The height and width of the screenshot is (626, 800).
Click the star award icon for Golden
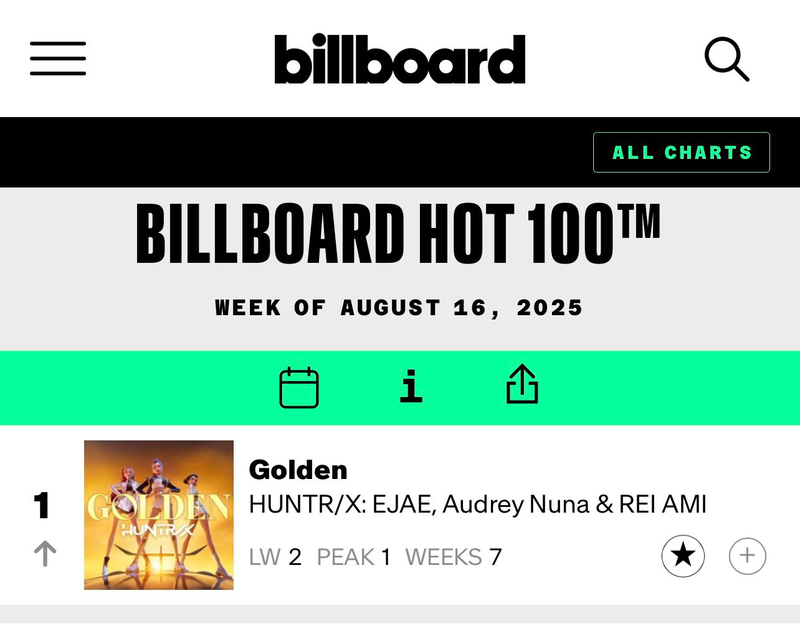[x=683, y=556]
